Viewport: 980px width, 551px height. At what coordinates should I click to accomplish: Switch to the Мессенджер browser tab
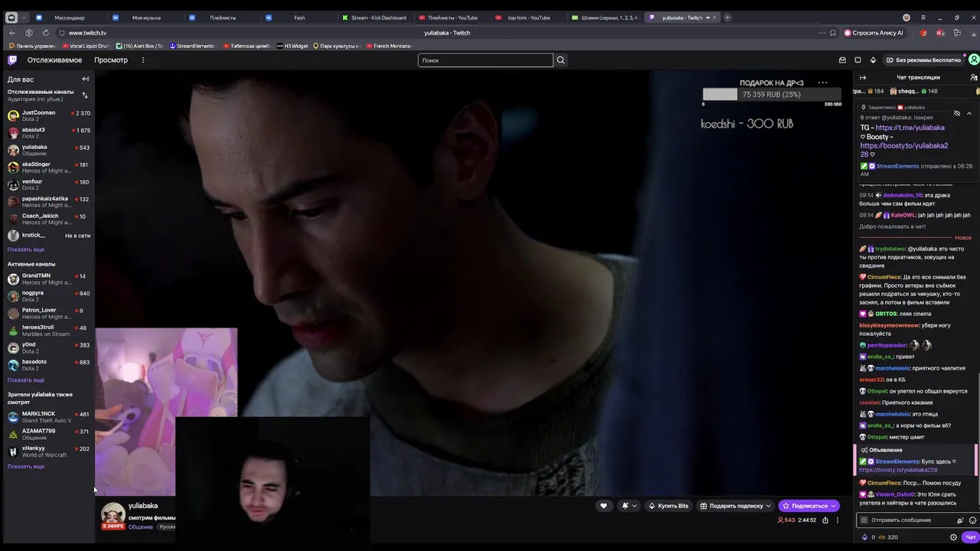pos(69,18)
